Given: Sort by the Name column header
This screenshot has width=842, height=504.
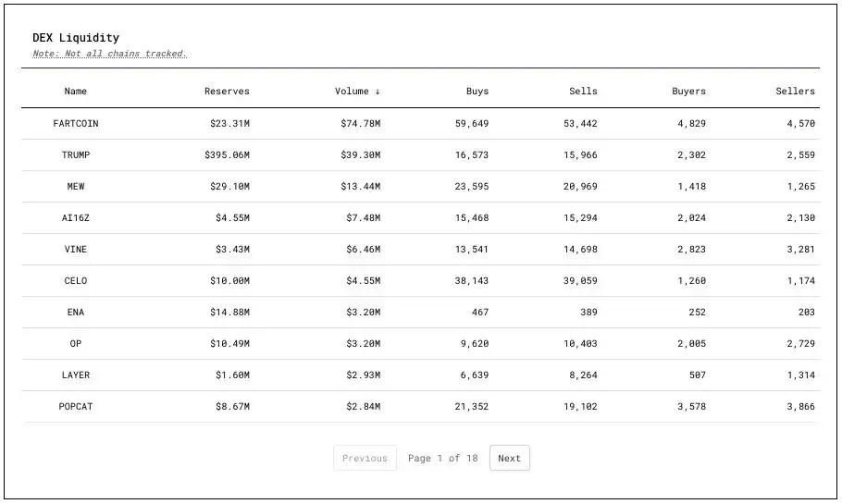Looking at the screenshot, I should point(76,92).
